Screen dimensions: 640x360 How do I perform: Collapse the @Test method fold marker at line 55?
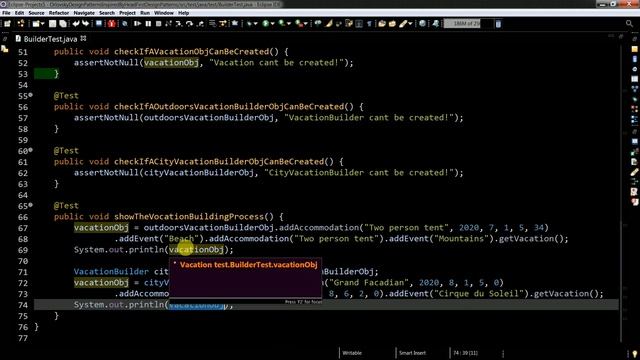coord(31,95)
